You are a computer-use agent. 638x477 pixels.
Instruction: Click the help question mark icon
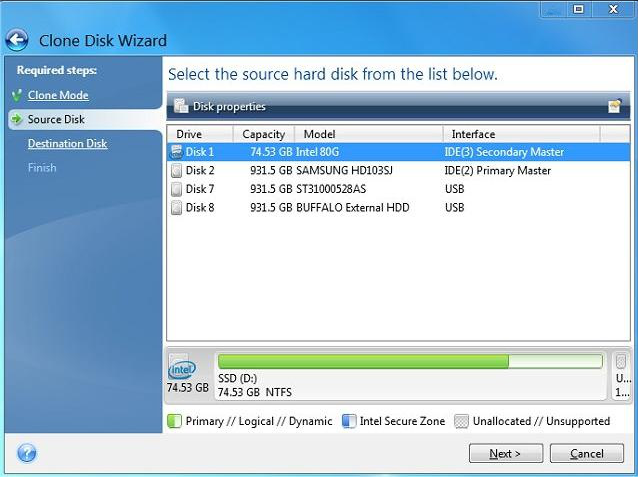pos(27,453)
